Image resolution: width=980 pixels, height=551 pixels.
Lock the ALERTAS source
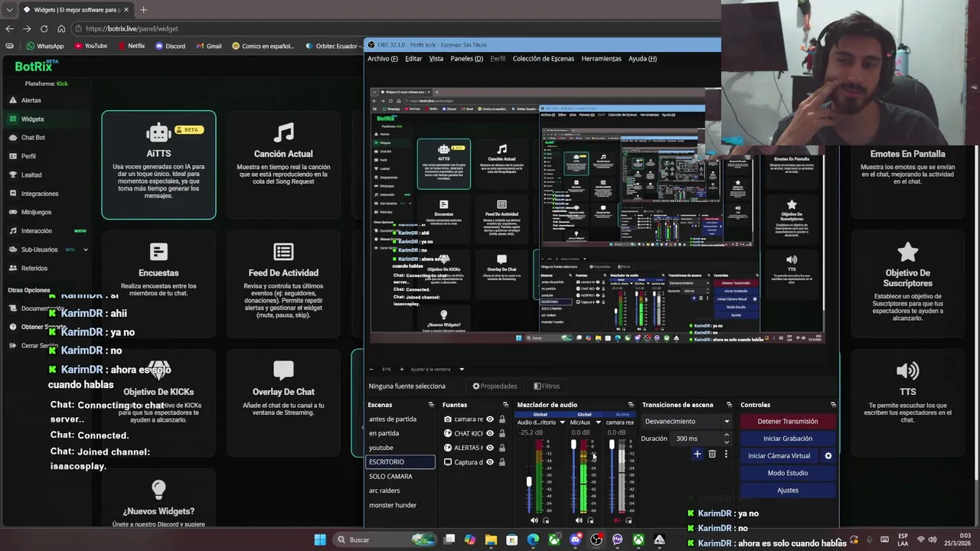[x=502, y=448]
